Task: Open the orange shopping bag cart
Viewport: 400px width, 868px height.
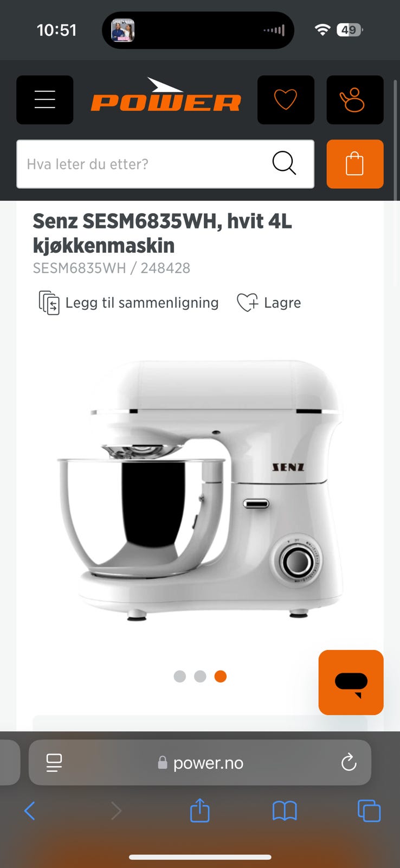Action: click(x=354, y=164)
